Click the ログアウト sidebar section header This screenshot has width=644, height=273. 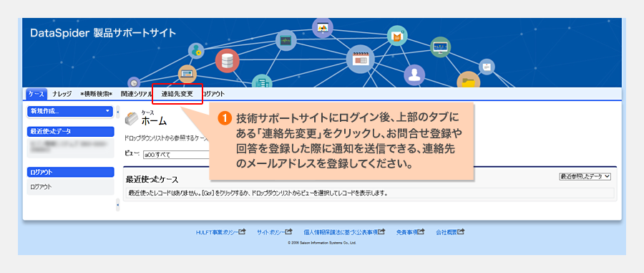(x=70, y=172)
